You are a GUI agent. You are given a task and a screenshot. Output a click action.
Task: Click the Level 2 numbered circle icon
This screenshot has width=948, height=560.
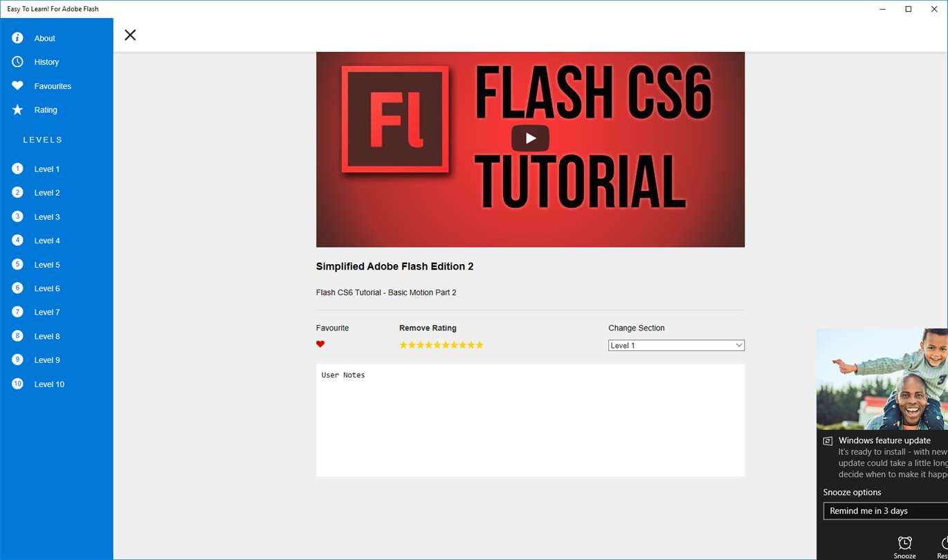(x=17, y=192)
